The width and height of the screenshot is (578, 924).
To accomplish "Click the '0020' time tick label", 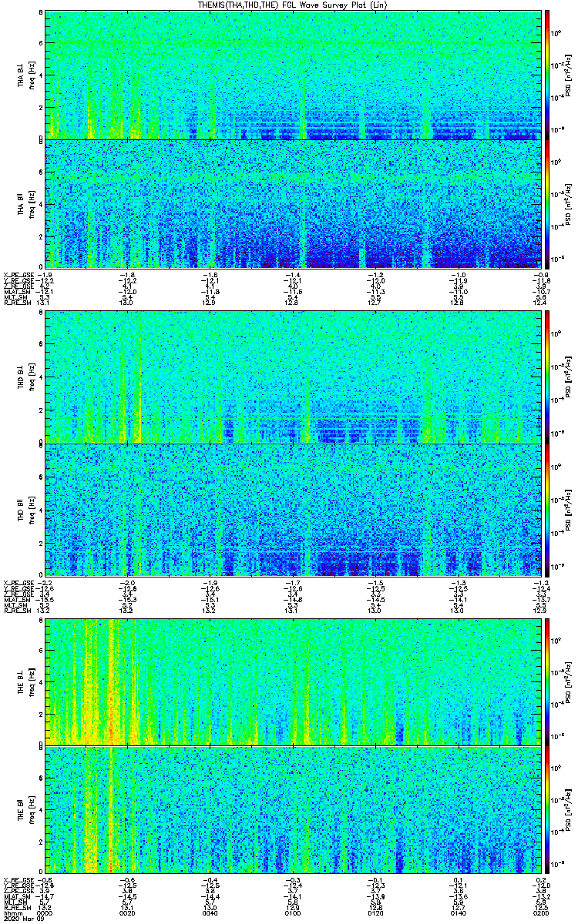I will tap(127, 913).
